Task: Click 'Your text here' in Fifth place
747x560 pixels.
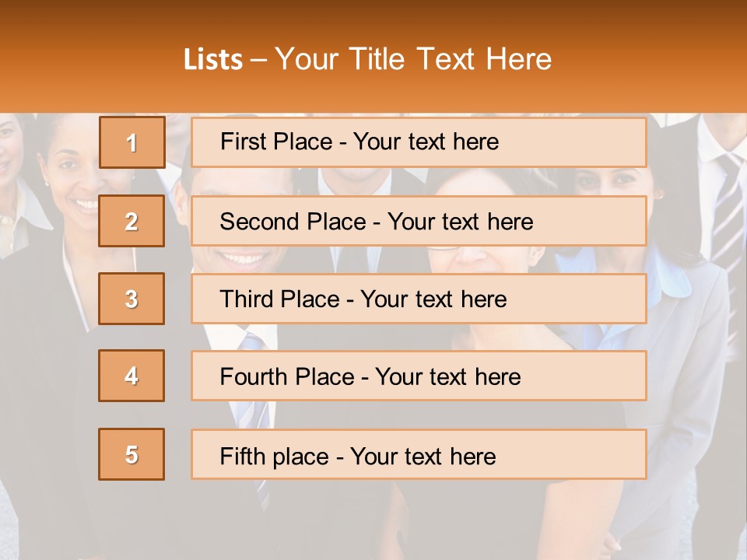Action: coord(423,457)
